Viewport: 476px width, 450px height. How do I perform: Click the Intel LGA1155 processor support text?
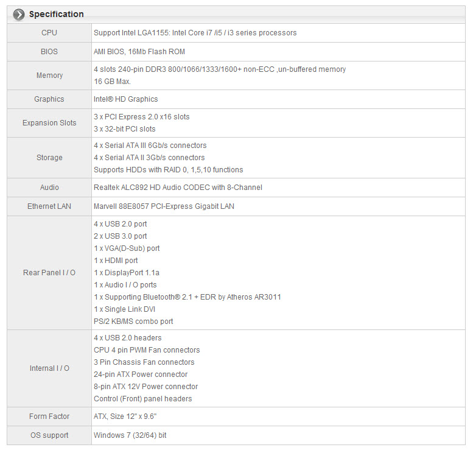[x=195, y=33]
